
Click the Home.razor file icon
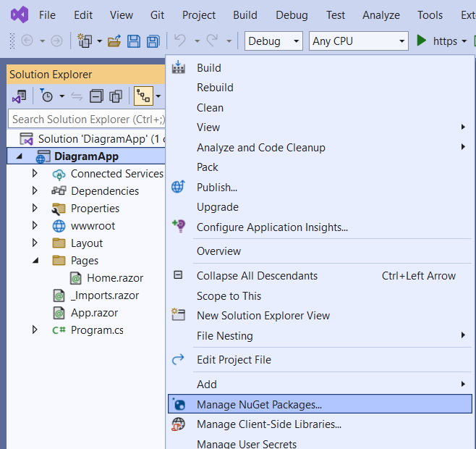point(75,278)
